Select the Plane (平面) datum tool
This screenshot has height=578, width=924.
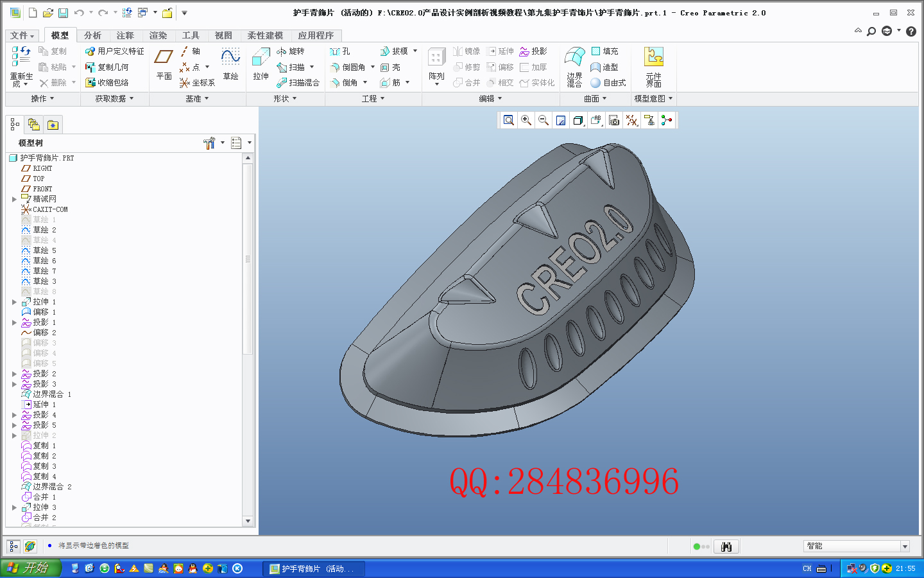coord(164,64)
